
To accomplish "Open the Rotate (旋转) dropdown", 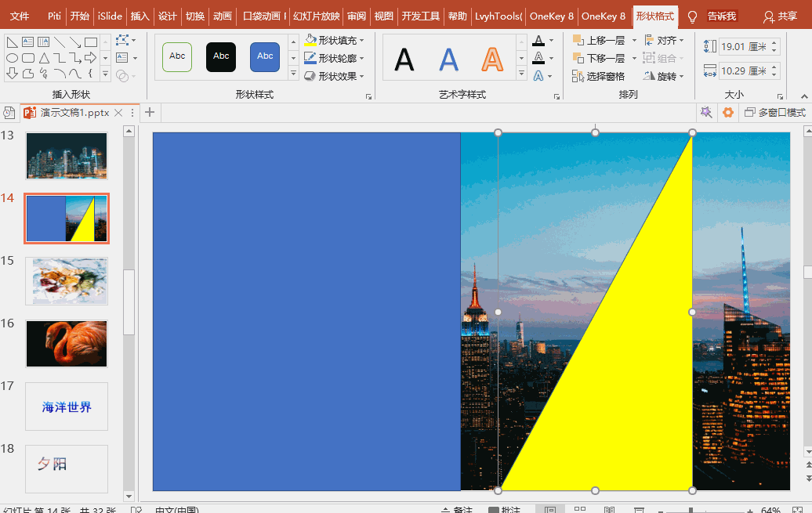I will [664, 77].
